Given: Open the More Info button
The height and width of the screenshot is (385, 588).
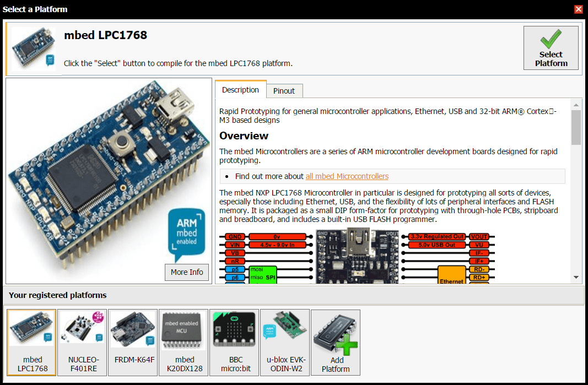Looking at the screenshot, I should tap(187, 272).
